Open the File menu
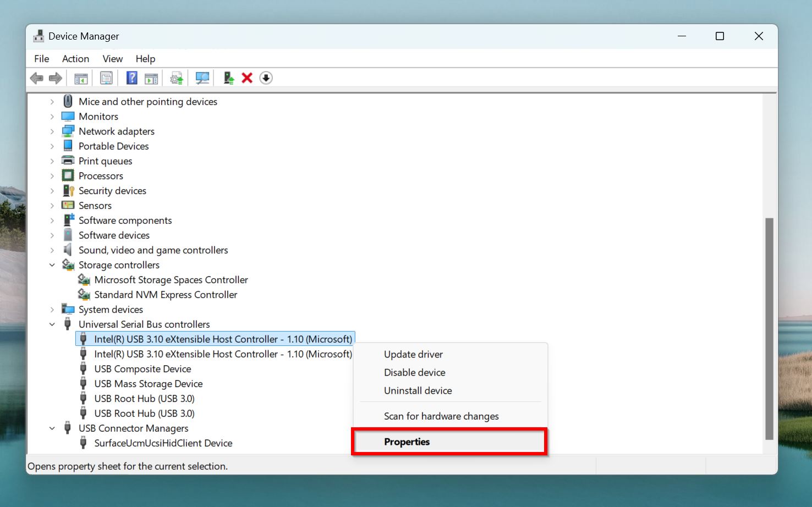 42,59
